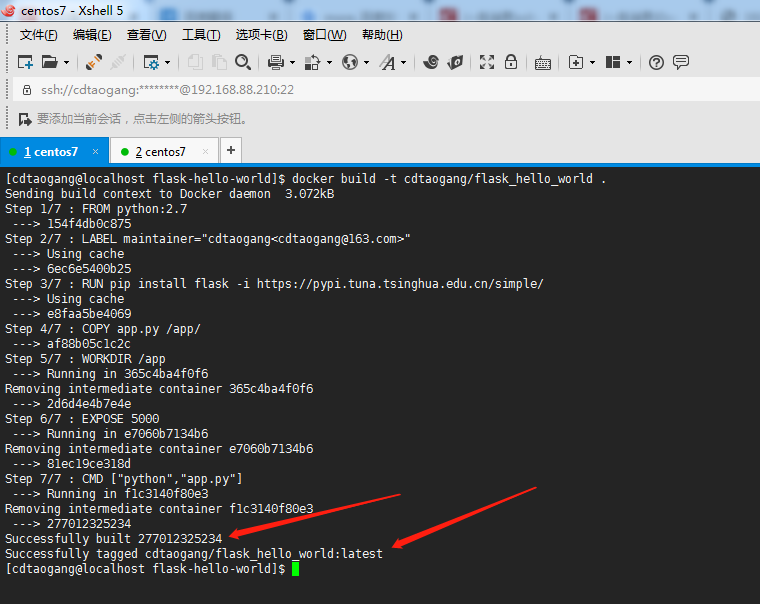Screen dimensions: 760x604
Task: Click the grayed Disconnect icon
Action: (118, 63)
